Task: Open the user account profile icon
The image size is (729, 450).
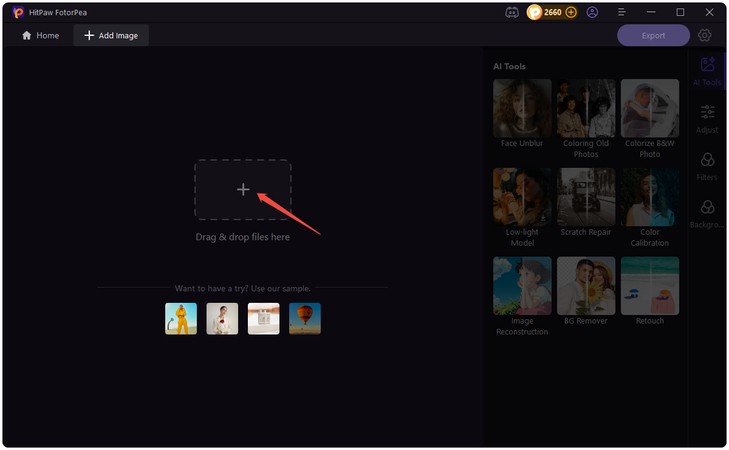Action: pos(592,13)
